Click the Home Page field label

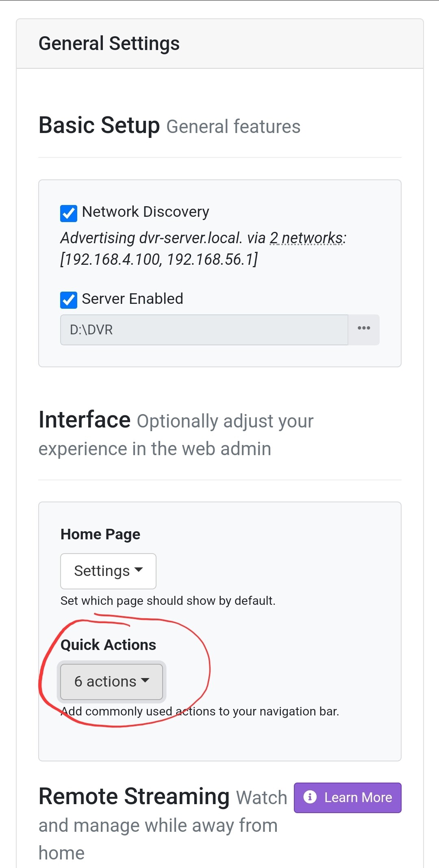(x=100, y=534)
